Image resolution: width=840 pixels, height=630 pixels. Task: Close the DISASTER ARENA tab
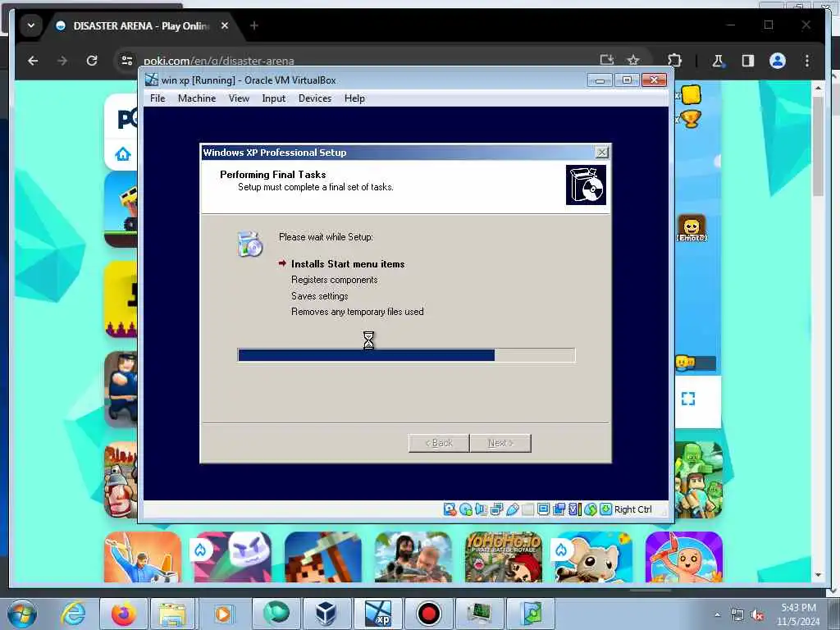pos(225,25)
